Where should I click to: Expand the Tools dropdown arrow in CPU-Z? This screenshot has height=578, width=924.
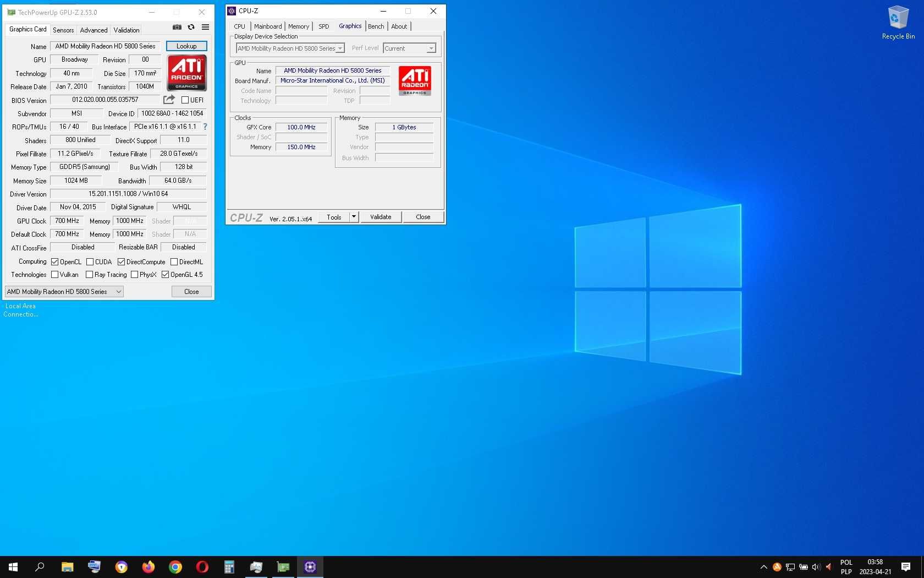tap(354, 217)
